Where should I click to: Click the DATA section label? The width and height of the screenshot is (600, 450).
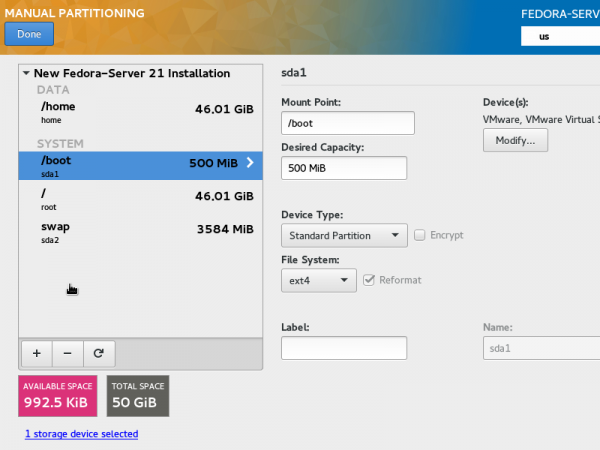[x=53, y=90]
